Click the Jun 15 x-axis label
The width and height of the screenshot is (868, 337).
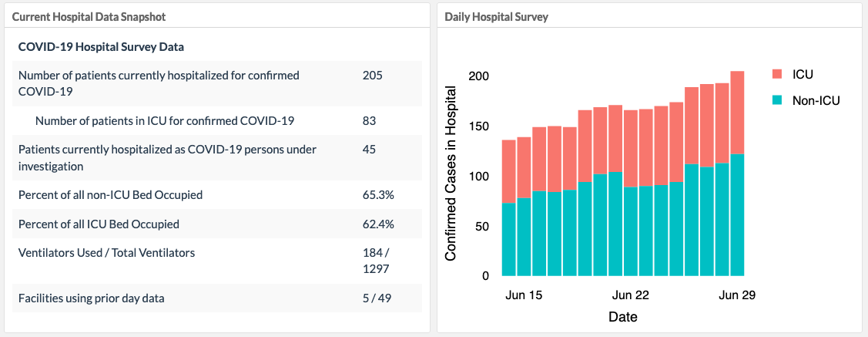click(x=524, y=295)
